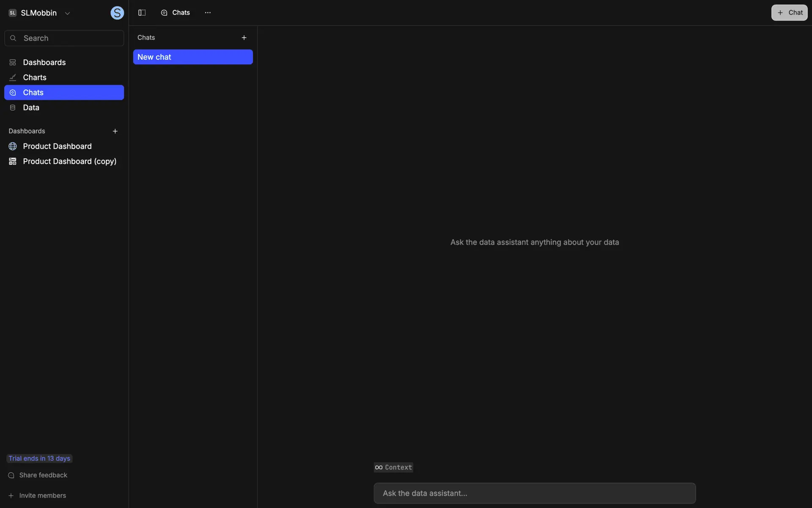Click the Data database icon
Viewport: 812px width, 508px height.
13,108
